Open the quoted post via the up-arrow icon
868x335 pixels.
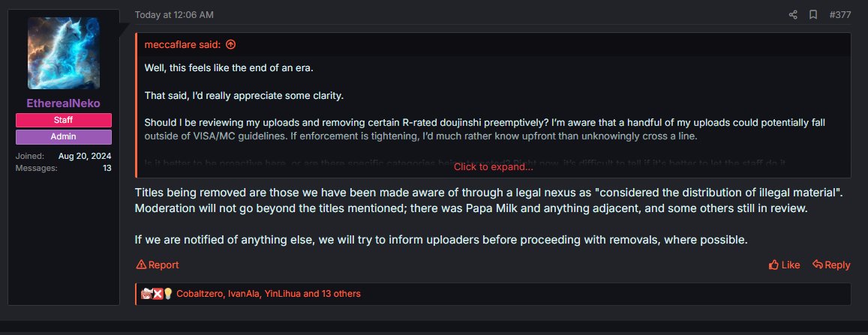[230, 44]
